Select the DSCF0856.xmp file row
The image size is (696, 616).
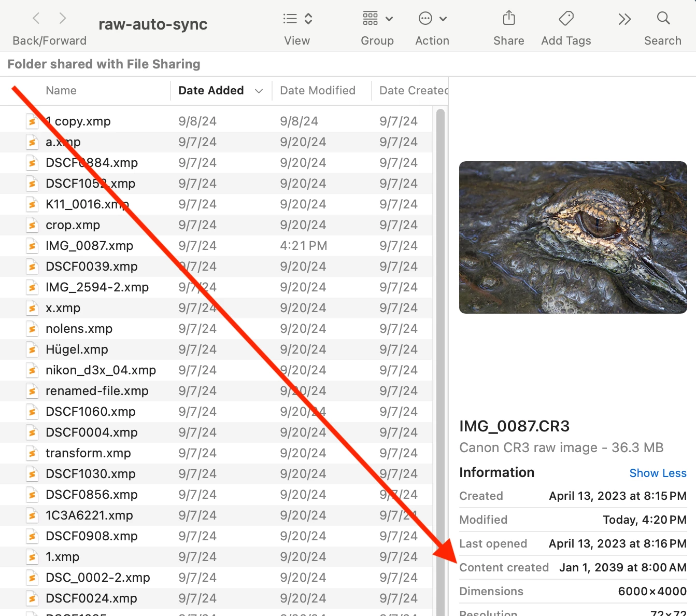pos(216,495)
